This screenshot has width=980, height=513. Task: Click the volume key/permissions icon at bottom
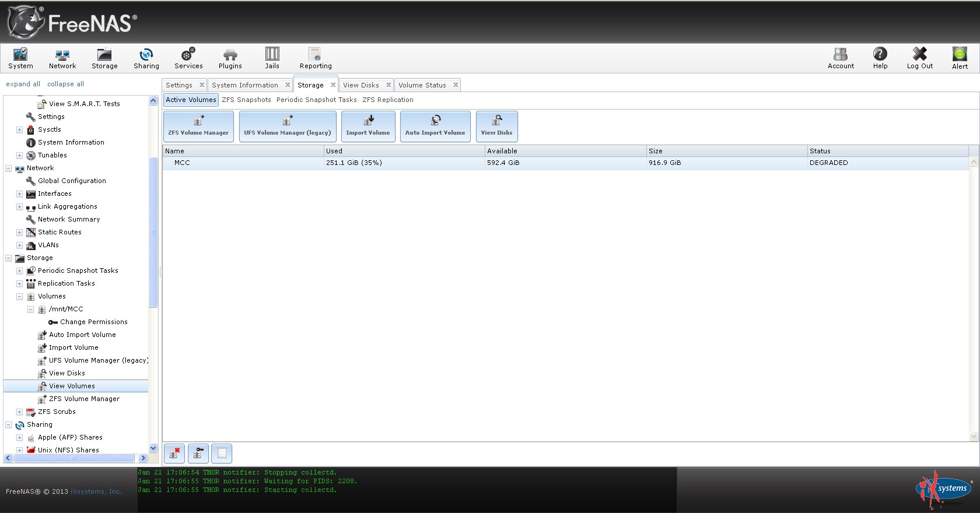198,454
